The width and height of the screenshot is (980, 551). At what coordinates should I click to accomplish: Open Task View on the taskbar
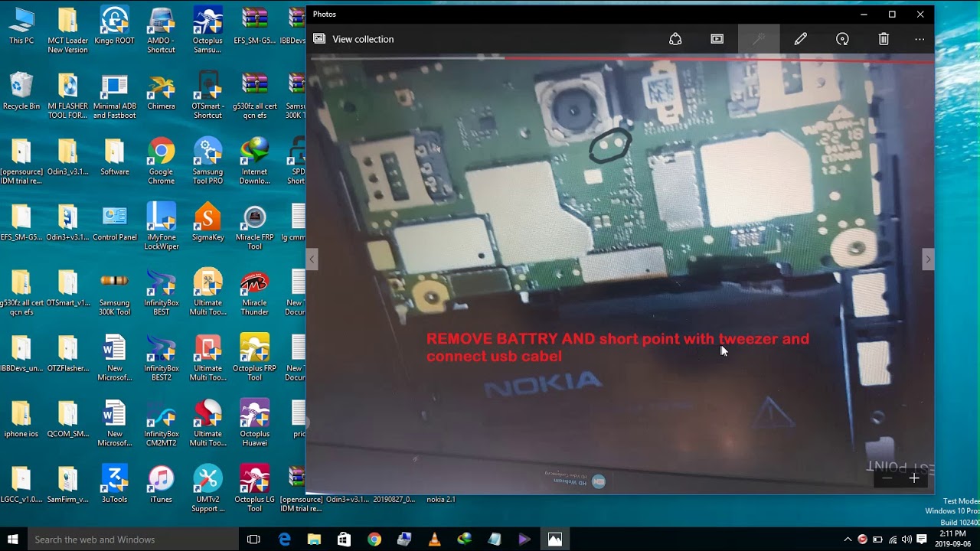pyautogui.click(x=253, y=540)
